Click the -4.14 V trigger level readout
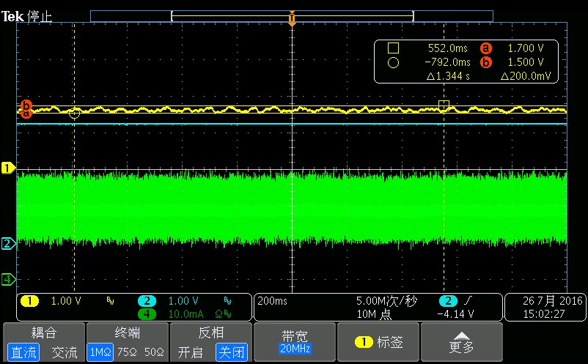Image resolution: width=588 pixels, height=364 pixels. (x=455, y=313)
